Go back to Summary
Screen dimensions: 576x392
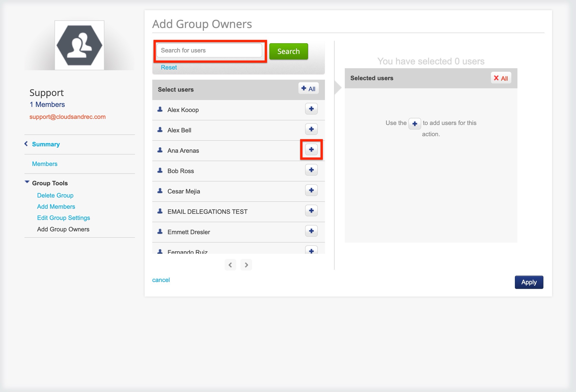point(46,144)
